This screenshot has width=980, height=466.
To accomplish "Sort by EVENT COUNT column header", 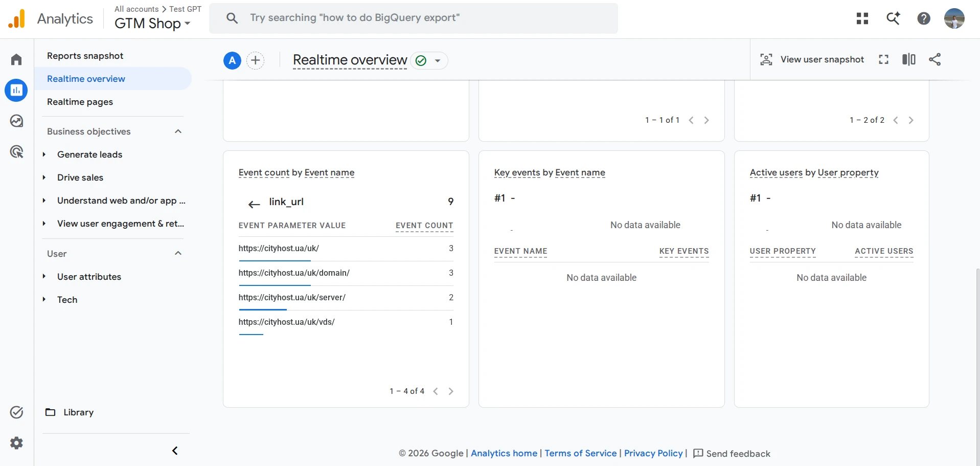I will coord(424,226).
